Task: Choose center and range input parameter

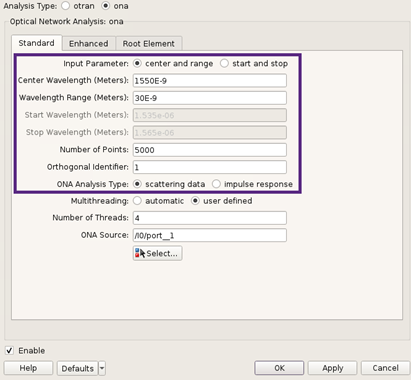Action: (x=137, y=63)
